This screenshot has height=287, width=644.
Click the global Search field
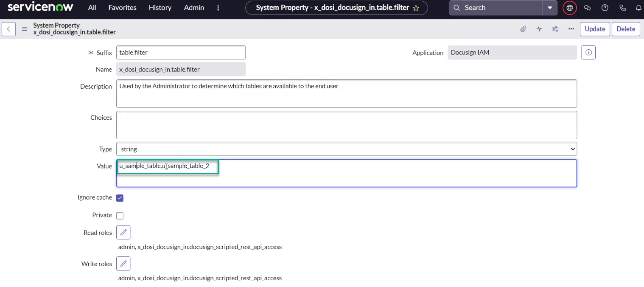click(x=496, y=8)
